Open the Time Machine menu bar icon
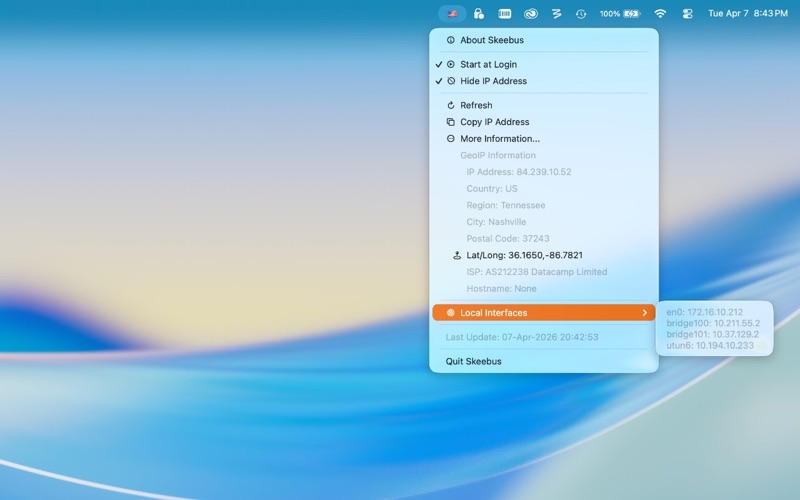Viewport: 800px width, 500px height. pyautogui.click(x=581, y=14)
